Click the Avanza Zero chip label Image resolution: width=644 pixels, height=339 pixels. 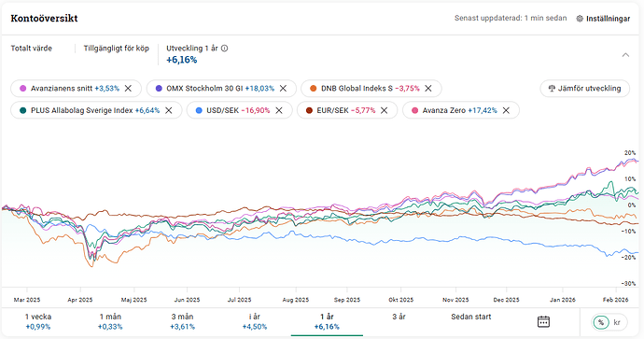click(x=444, y=110)
